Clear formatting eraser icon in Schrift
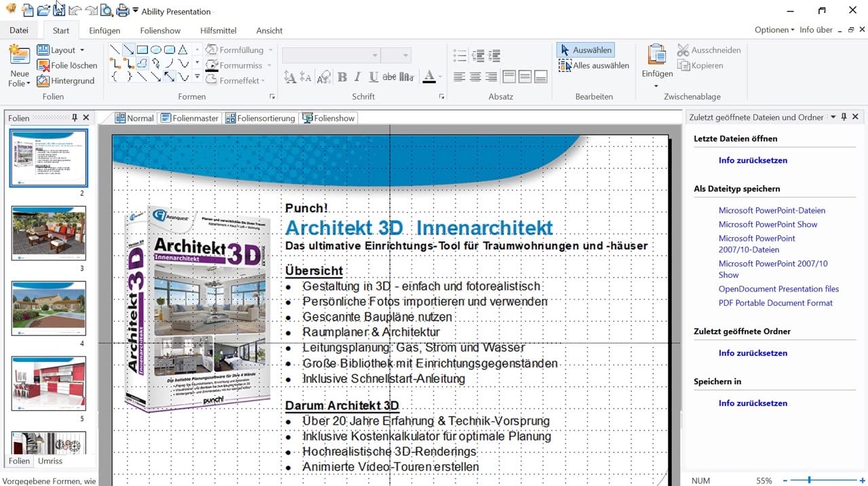868x486 pixels. pyautogui.click(x=323, y=77)
